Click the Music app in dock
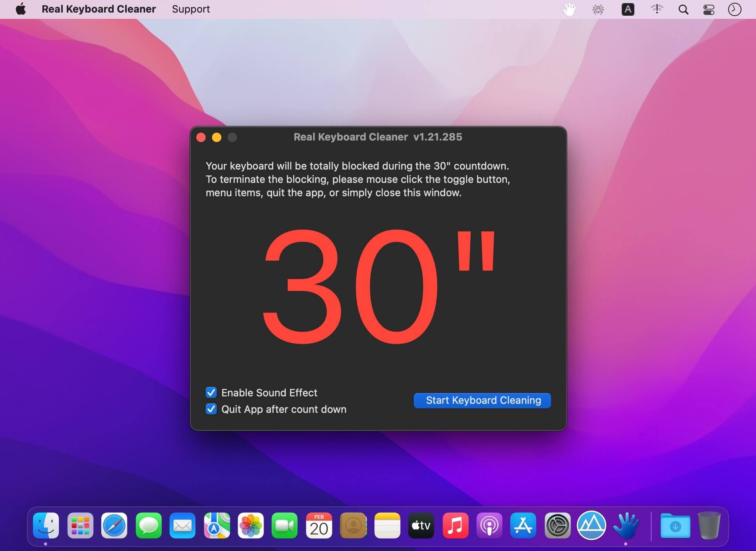Image resolution: width=756 pixels, height=551 pixels. (x=455, y=525)
